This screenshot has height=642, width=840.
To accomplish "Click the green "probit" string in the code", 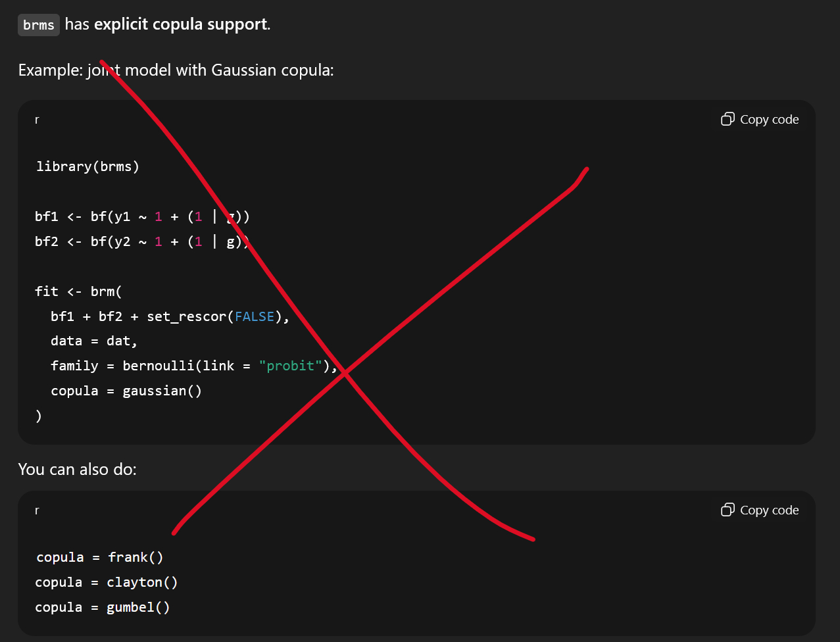I will tap(290, 366).
